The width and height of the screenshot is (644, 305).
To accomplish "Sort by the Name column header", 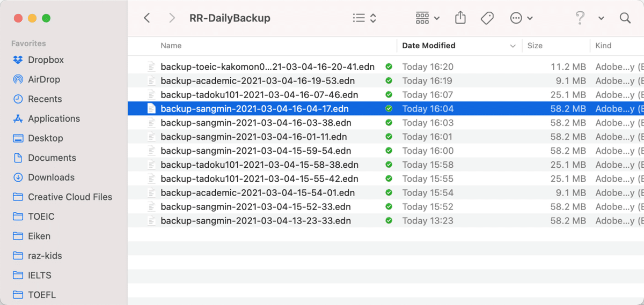I will (171, 46).
